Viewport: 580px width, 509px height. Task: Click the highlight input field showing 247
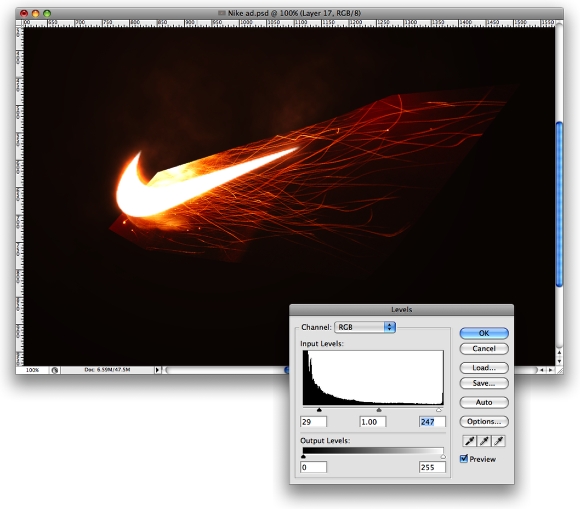coord(432,422)
